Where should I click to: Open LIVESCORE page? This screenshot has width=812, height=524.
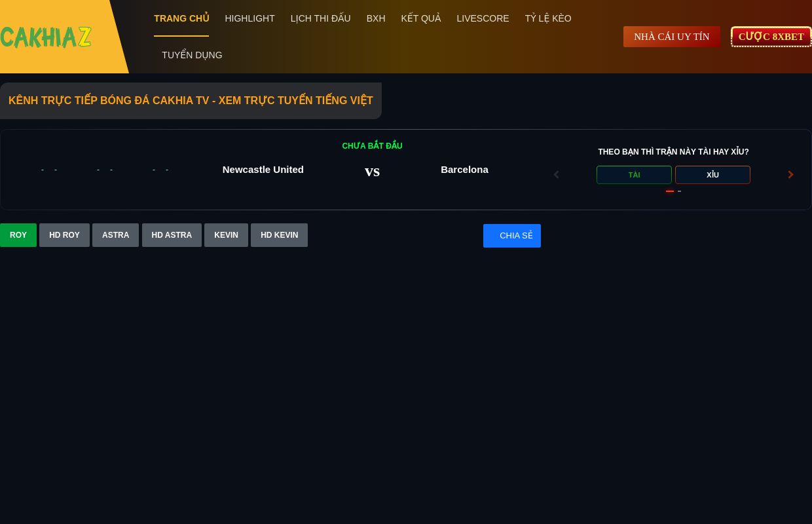[483, 18]
